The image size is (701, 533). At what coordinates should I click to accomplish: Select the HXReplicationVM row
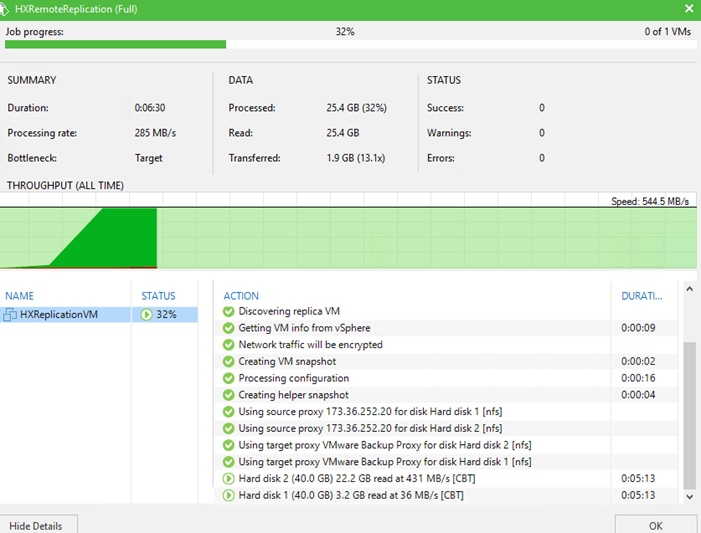click(99, 315)
